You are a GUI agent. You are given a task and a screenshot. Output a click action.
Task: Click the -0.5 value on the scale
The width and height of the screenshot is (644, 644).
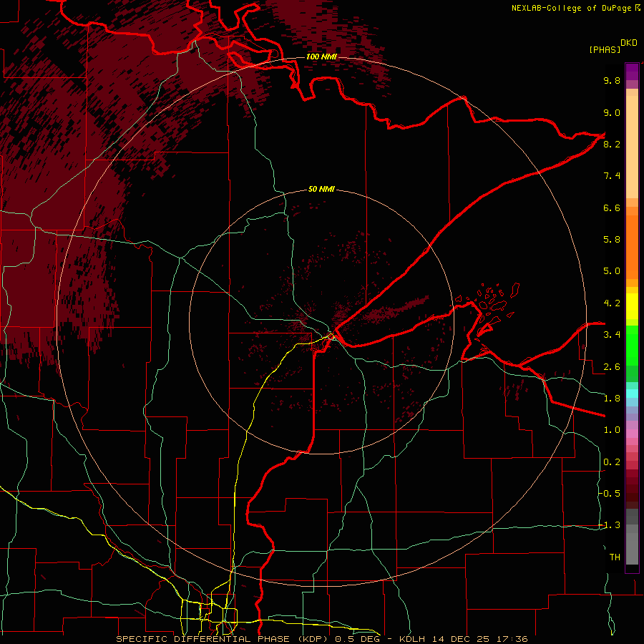(610, 494)
